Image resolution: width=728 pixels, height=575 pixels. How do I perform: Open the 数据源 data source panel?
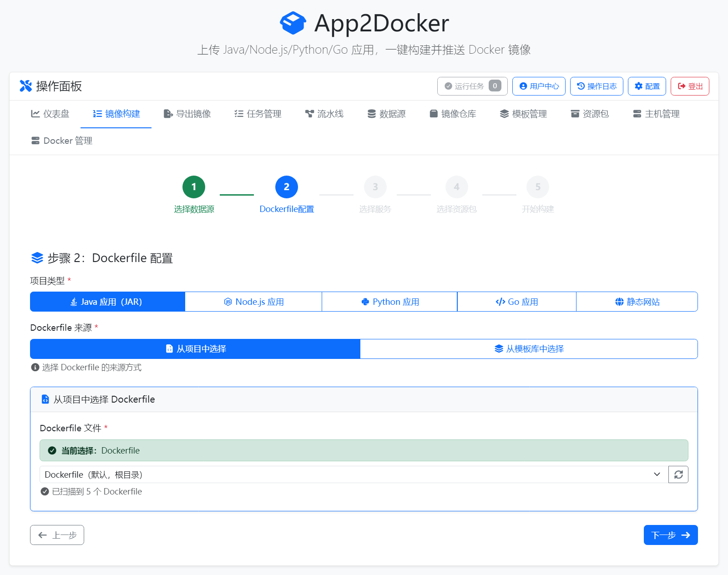coord(386,114)
